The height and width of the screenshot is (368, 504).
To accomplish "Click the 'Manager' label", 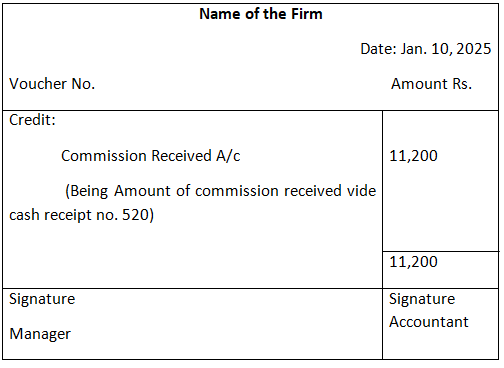I will click(40, 334).
